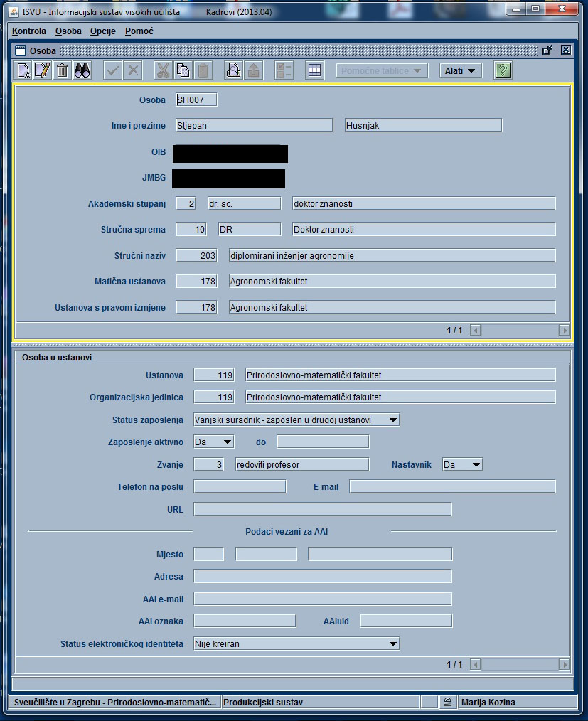Click the Ustanova code 119 field
The height and width of the screenshot is (721, 588).
tap(214, 375)
